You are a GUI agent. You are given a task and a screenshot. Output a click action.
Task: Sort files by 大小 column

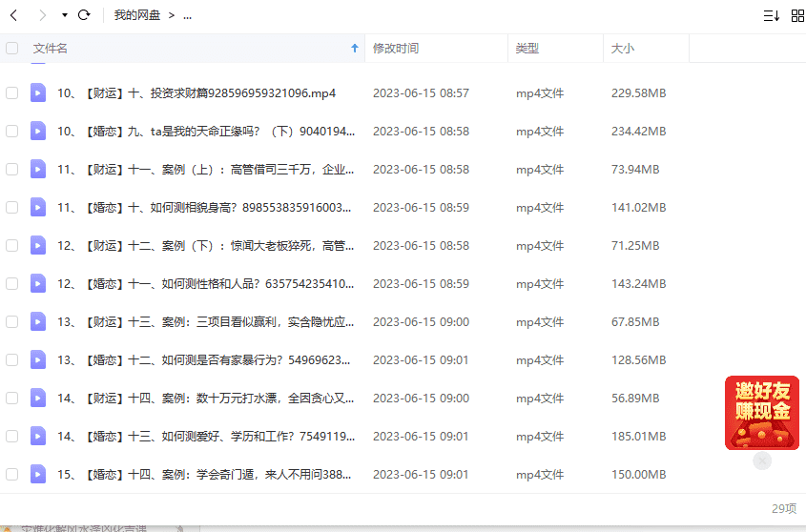622,48
